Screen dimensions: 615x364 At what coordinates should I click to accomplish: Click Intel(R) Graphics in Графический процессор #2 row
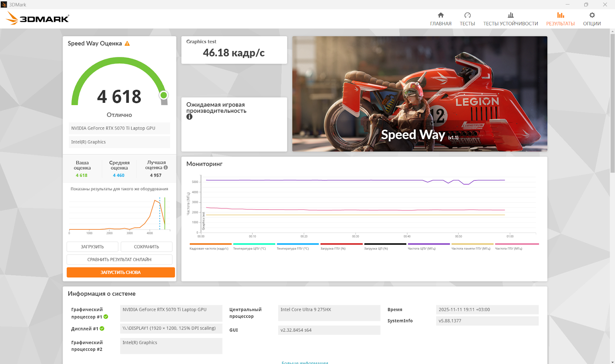[171, 346]
